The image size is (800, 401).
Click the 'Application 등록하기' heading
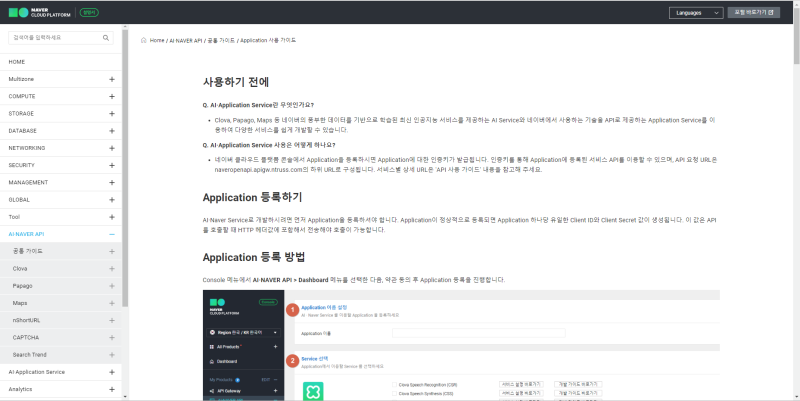point(252,197)
